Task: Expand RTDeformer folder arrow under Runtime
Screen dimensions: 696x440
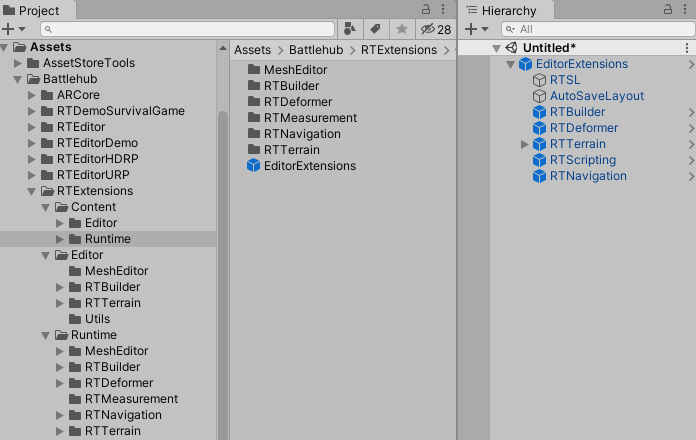Action: (x=59, y=383)
